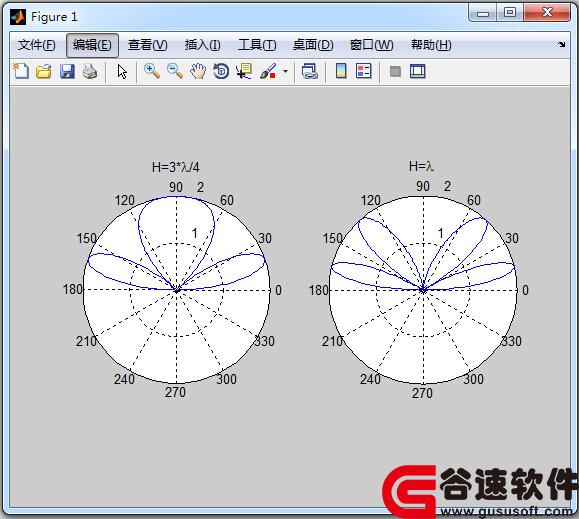
Task: Click the New Figure icon
Action: pos(21,71)
